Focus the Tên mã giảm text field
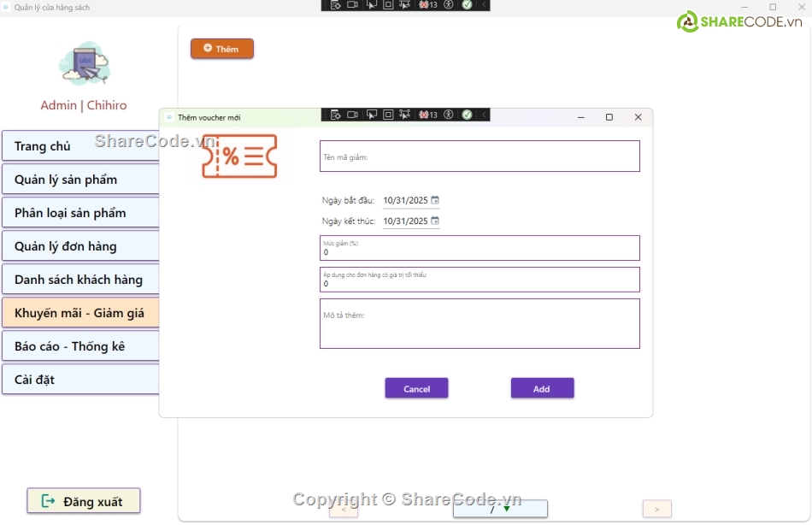This screenshot has width=812, height=525. 480,156
